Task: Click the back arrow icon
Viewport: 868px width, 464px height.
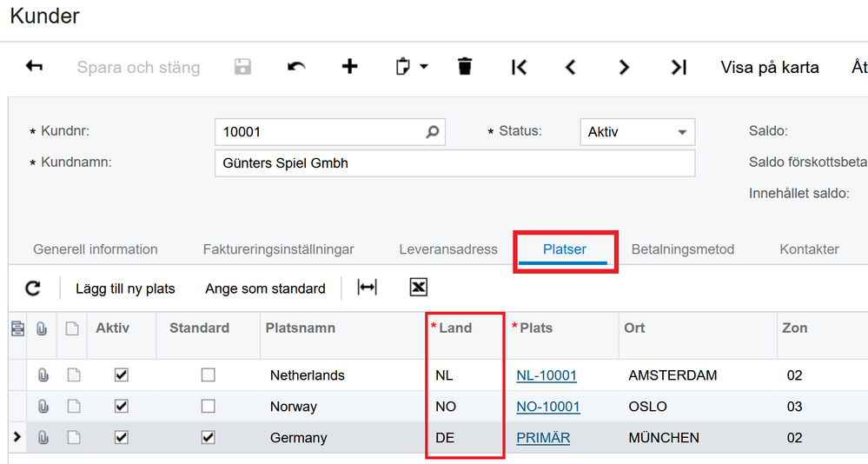Action: tap(35, 67)
